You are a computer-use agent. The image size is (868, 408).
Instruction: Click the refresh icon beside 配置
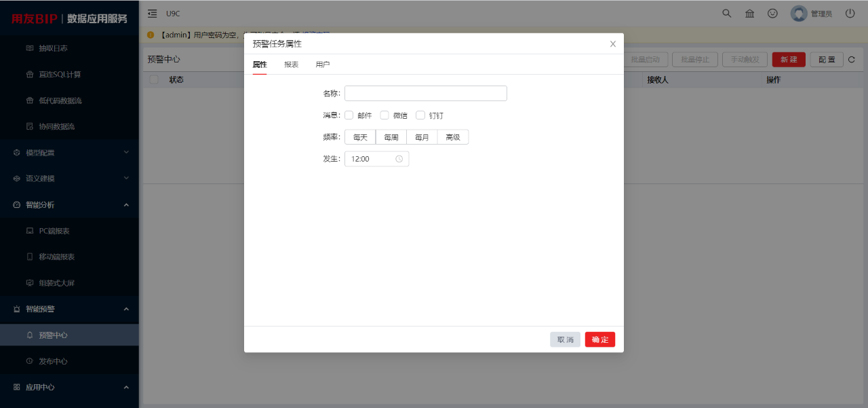coord(852,60)
